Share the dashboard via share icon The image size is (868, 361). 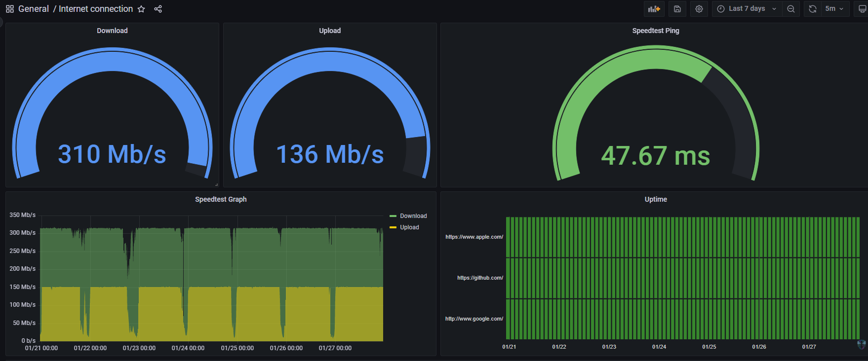[158, 9]
